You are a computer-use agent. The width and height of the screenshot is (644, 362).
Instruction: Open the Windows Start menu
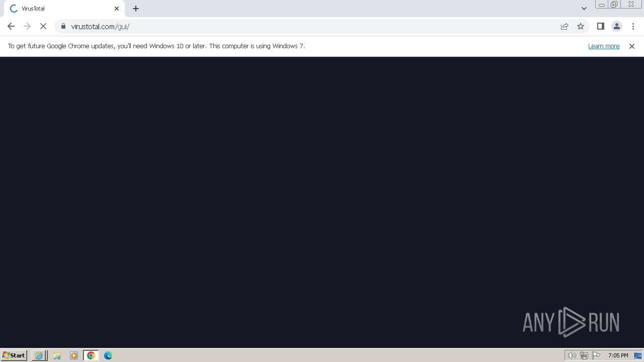14,355
